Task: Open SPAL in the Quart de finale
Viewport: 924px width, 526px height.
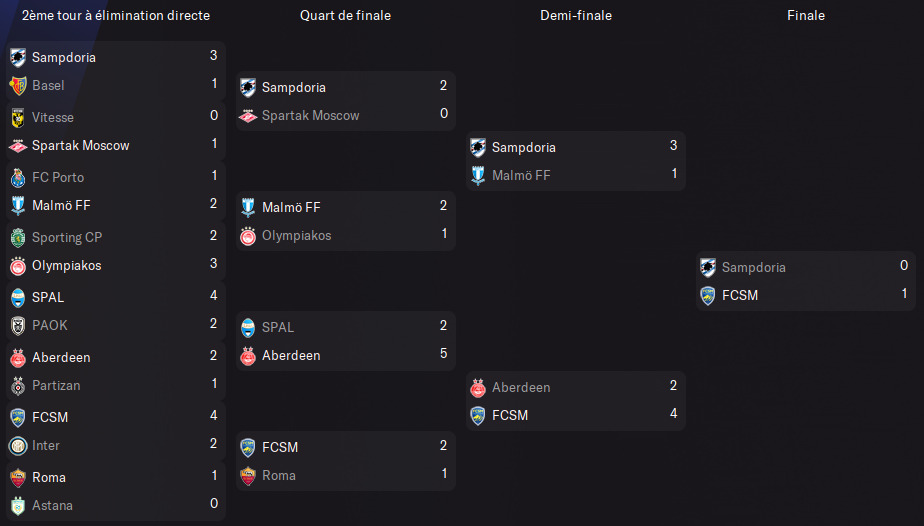Action: (x=278, y=327)
